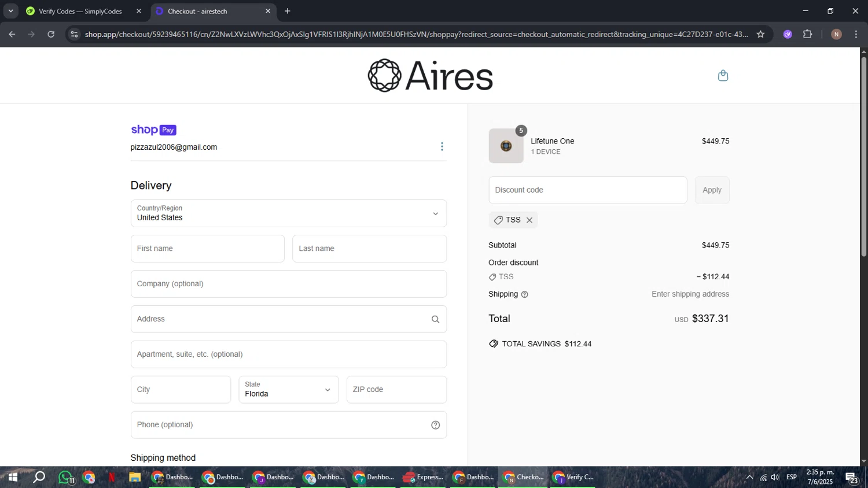Click the address search magnifier icon
868x488 pixels.
435,319
